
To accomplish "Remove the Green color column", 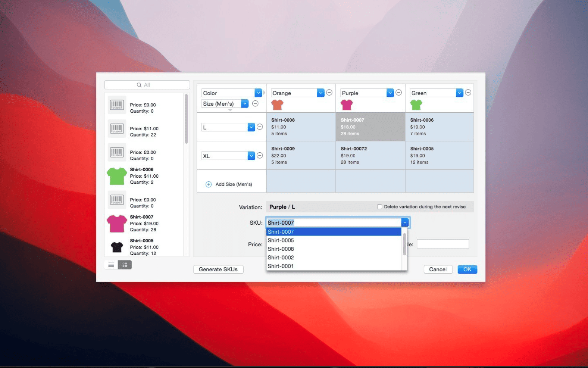I will tap(468, 93).
